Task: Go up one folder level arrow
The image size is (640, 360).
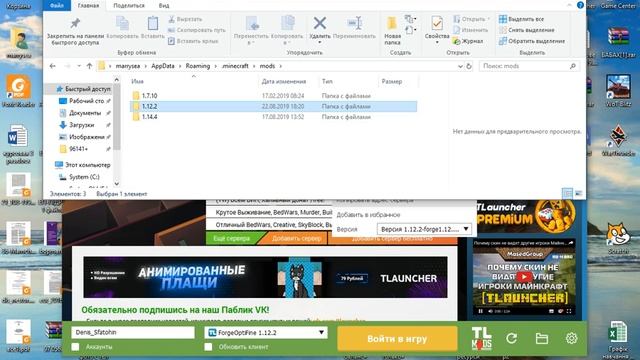Action: pos(89,66)
